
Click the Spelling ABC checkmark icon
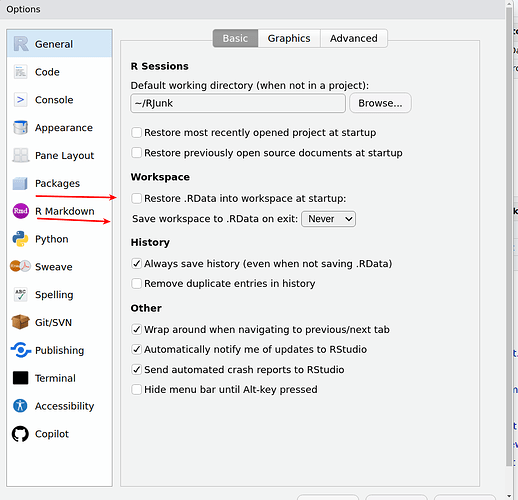point(20,295)
